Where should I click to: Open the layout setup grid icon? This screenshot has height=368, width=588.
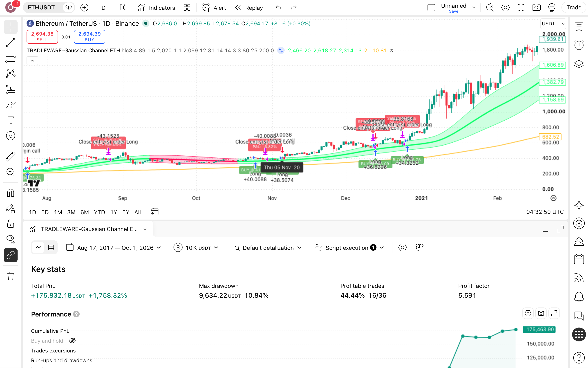(x=187, y=8)
